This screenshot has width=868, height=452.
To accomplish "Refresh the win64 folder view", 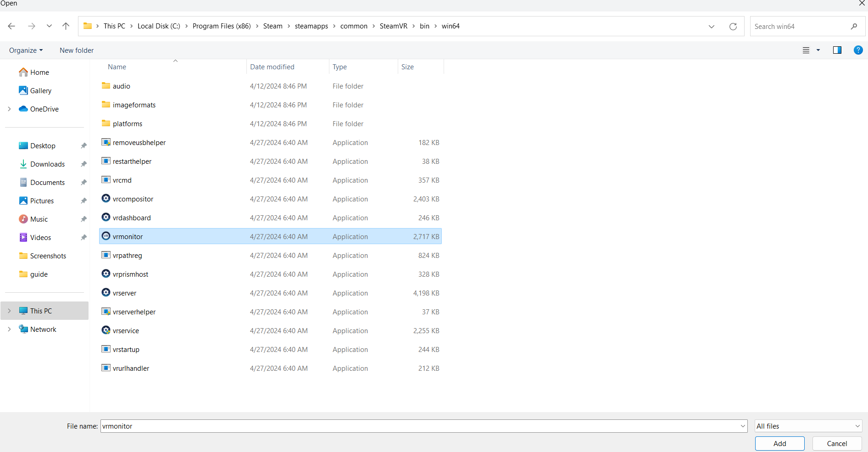I will coord(733,27).
